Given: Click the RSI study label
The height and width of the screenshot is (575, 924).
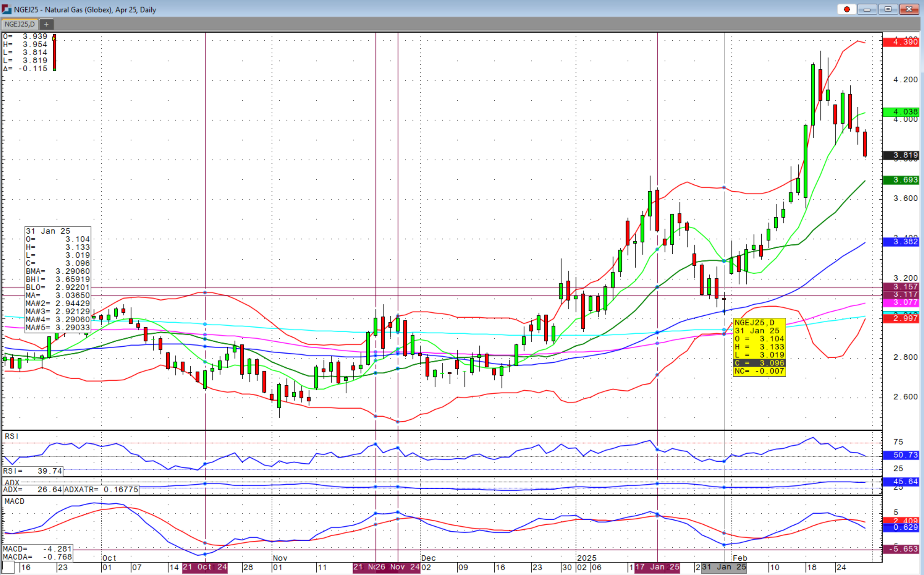Looking at the screenshot, I should pos(12,436).
